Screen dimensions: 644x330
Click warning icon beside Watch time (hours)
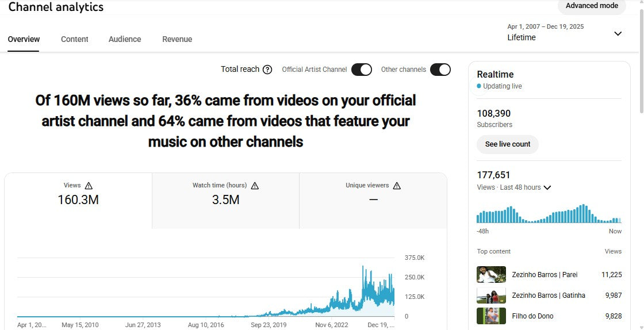click(255, 186)
